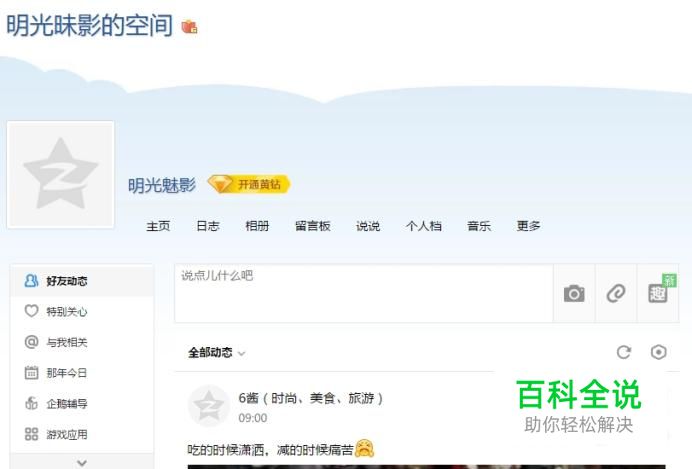The width and height of the screenshot is (692, 469).
Task: Click the large profile avatar picture
Action: pos(61,174)
